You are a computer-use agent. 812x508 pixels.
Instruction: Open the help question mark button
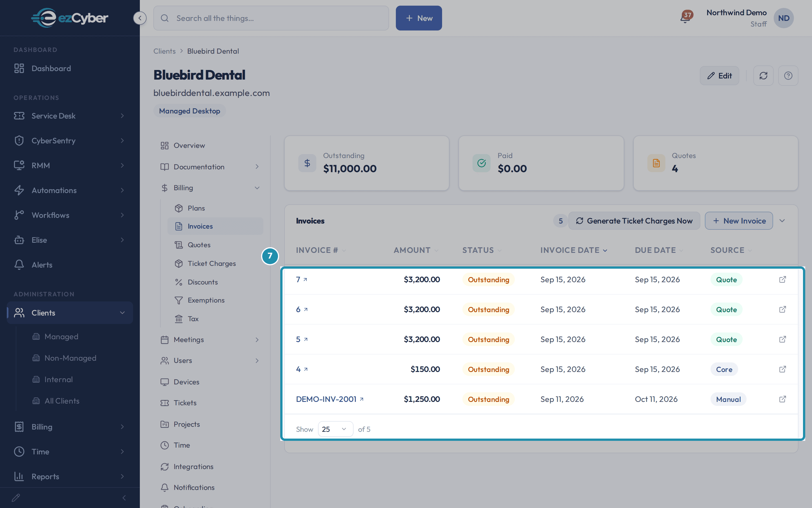(x=788, y=76)
